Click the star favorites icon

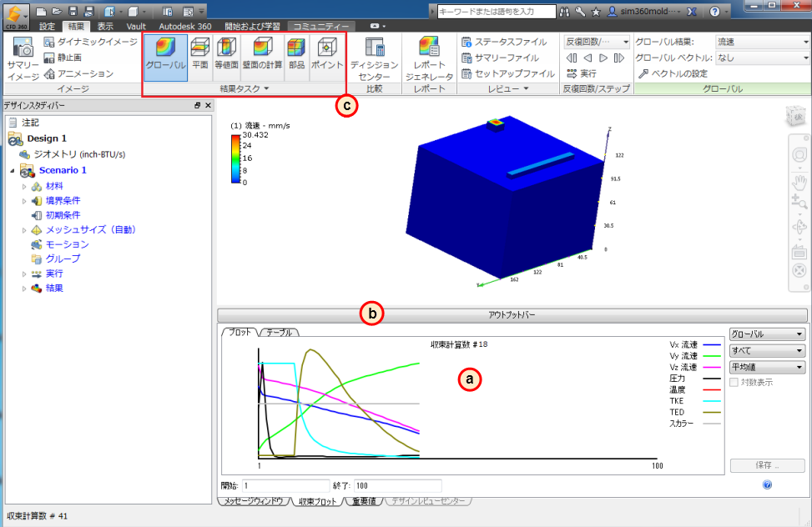click(x=596, y=12)
